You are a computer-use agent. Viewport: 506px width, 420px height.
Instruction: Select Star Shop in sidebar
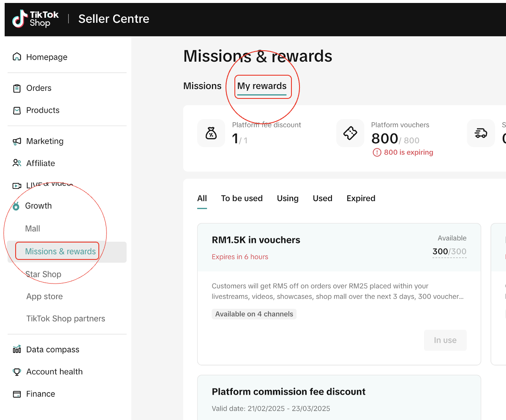[x=44, y=274]
